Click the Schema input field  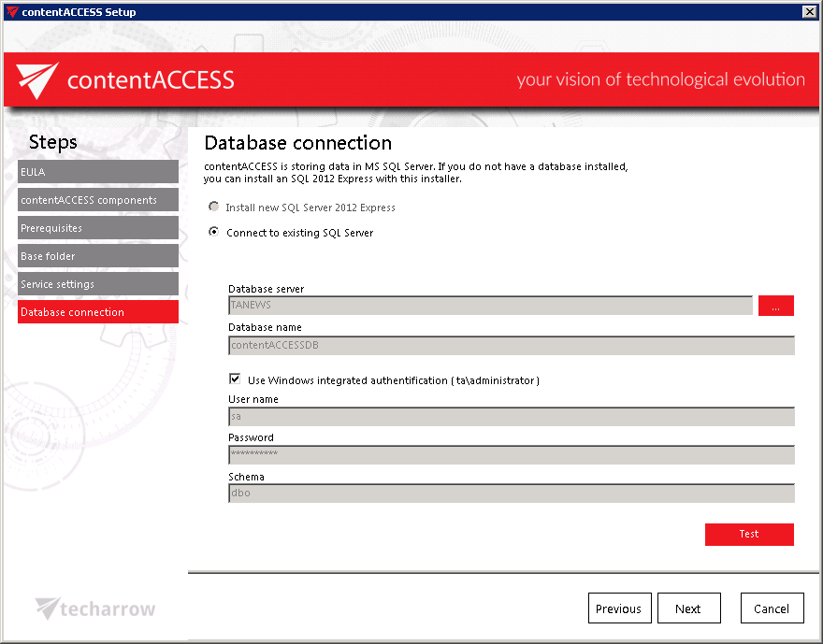coord(512,493)
